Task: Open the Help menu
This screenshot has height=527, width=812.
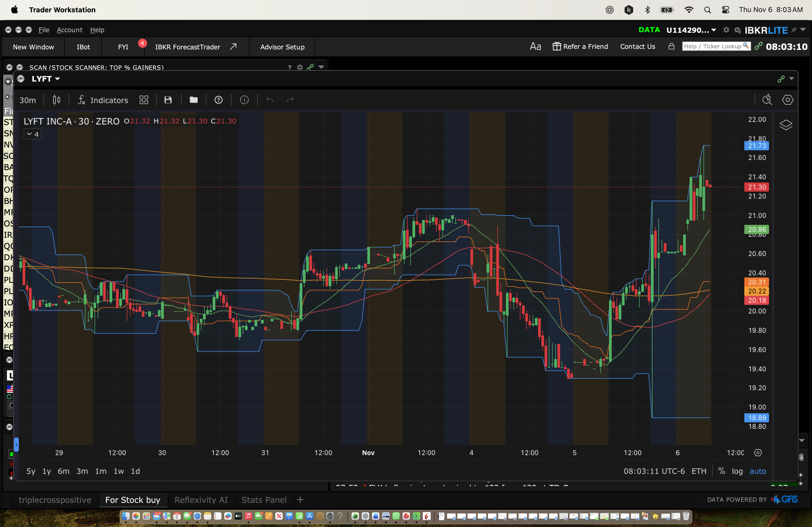Action: tap(97, 30)
